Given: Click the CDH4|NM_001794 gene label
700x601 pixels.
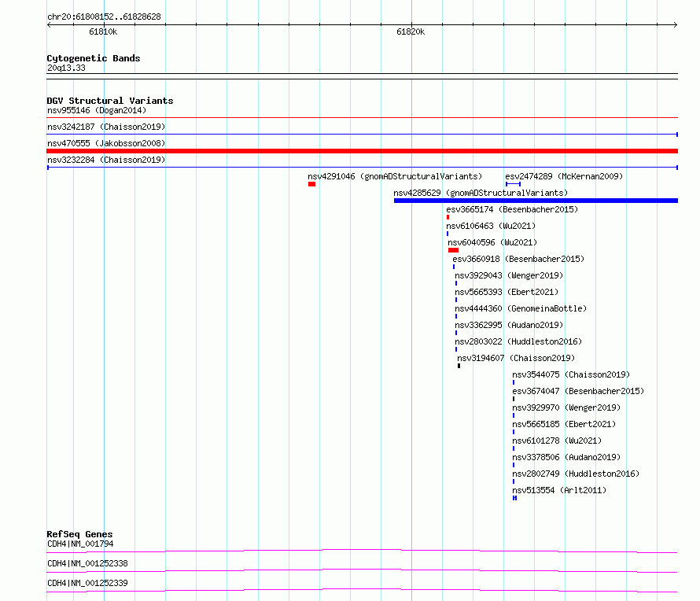Looking at the screenshot, I should [80, 544].
